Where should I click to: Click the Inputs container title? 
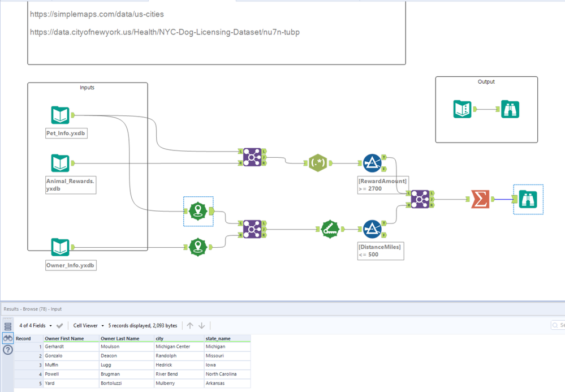(x=87, y=88)
